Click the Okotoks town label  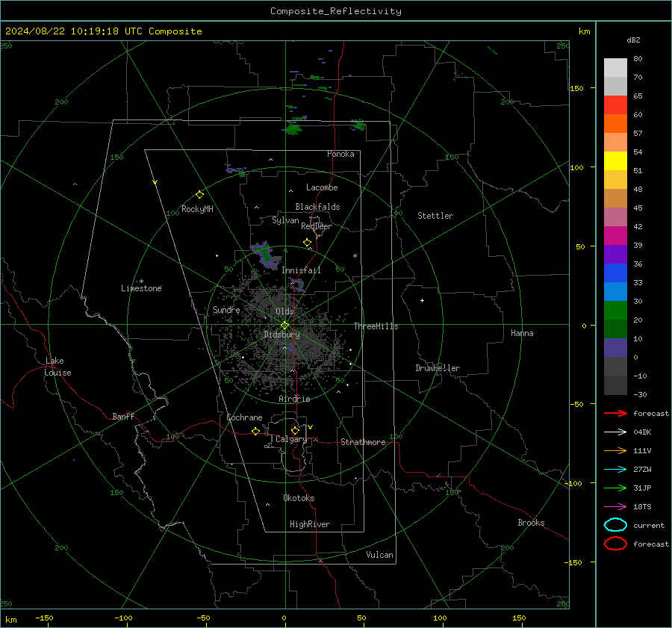coord(299,498)
